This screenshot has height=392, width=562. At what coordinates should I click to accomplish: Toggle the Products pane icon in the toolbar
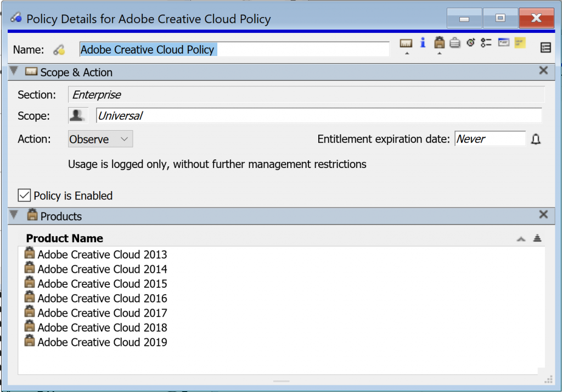440,43
